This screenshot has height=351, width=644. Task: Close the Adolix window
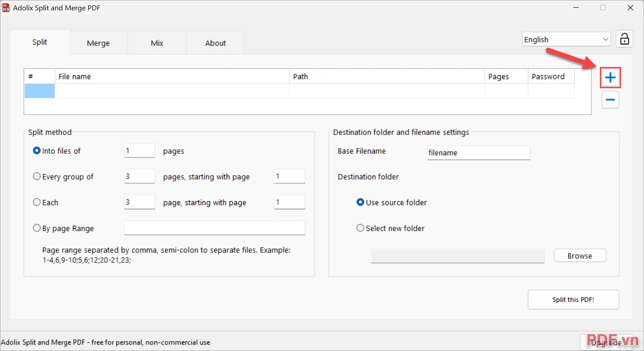[630, 8]
